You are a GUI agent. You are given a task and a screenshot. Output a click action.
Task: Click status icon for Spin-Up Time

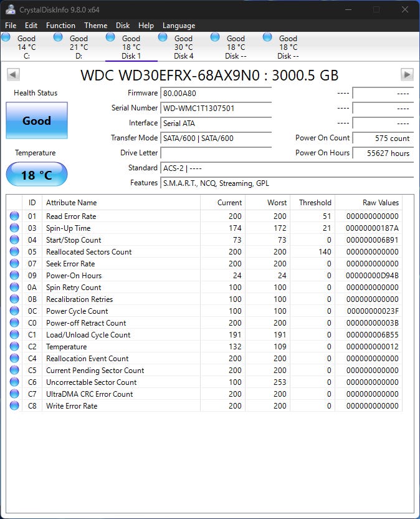(14, 228)
